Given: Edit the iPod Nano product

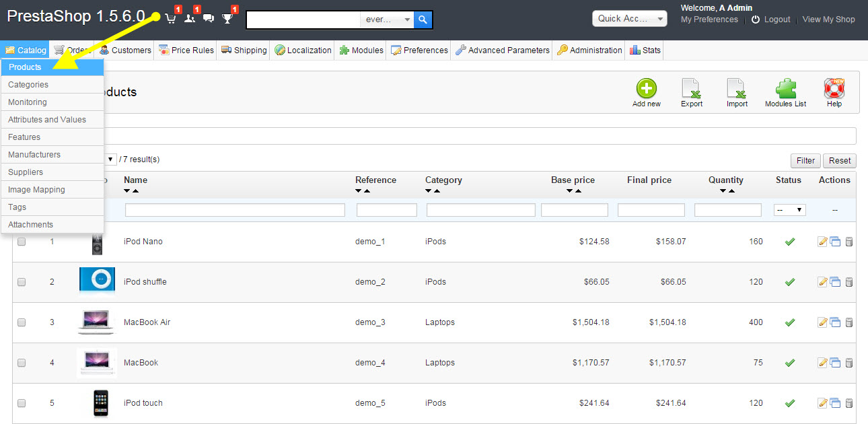Looking at the screenshot, I should coord(822,242).
